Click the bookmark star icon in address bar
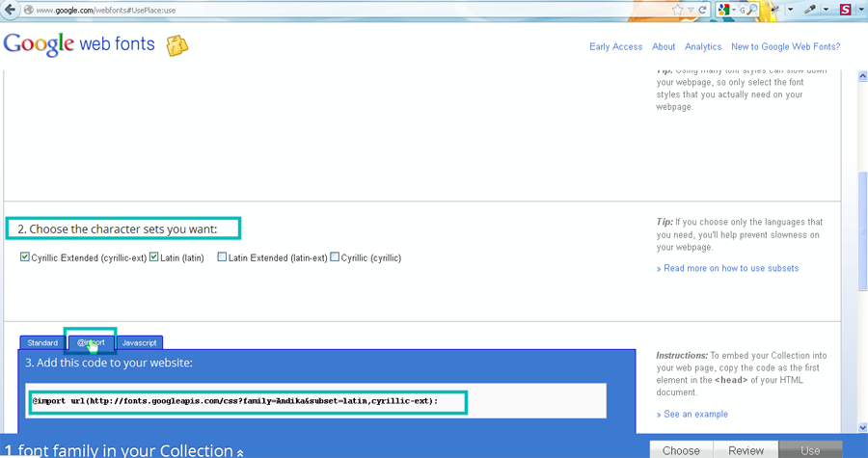The height and width of the screenshot is (458, 868). point(679,10)
